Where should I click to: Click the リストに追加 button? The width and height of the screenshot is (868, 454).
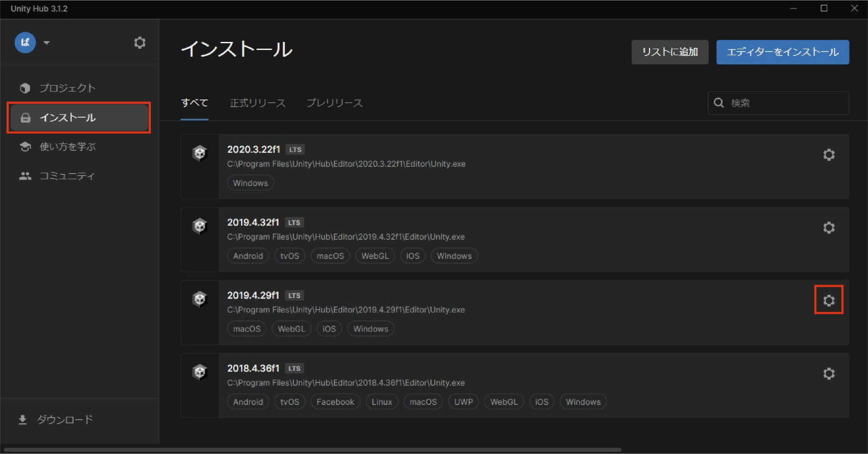[669, 52]
